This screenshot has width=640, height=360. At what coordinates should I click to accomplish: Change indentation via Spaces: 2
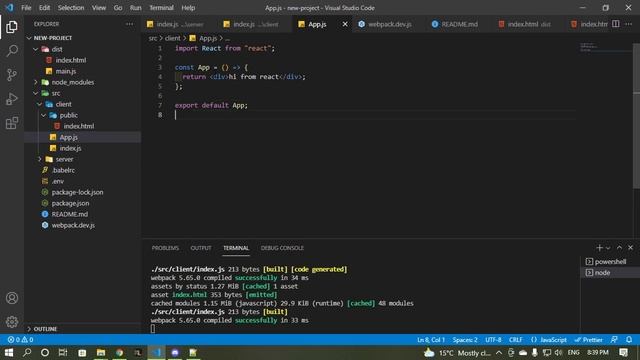(465, 340)
